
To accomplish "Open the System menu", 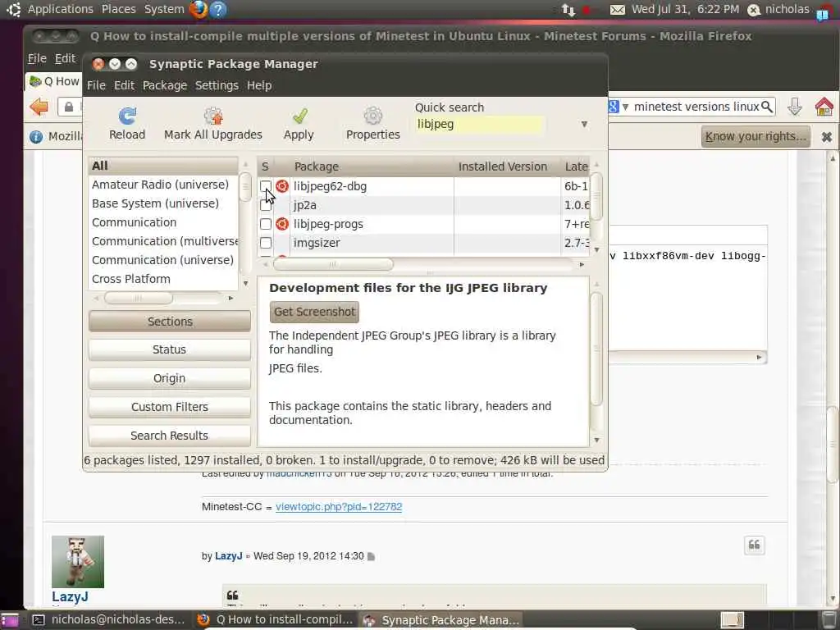I will point(164,9).
